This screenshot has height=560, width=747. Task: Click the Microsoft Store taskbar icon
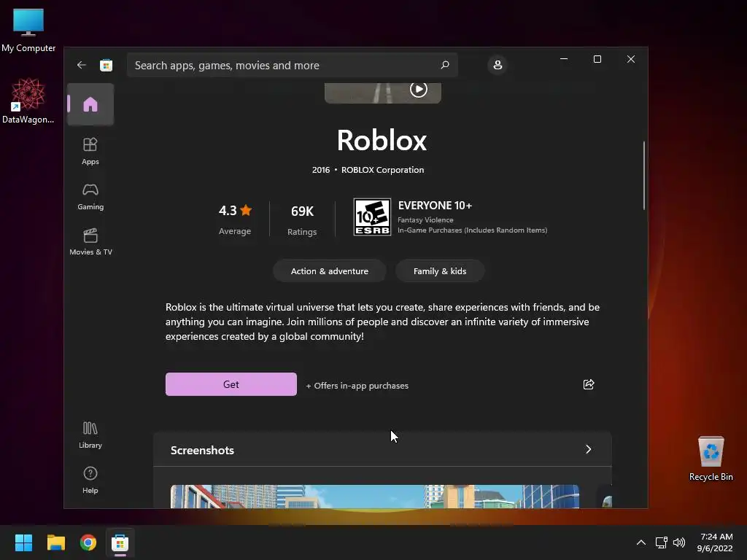point(120,542)
